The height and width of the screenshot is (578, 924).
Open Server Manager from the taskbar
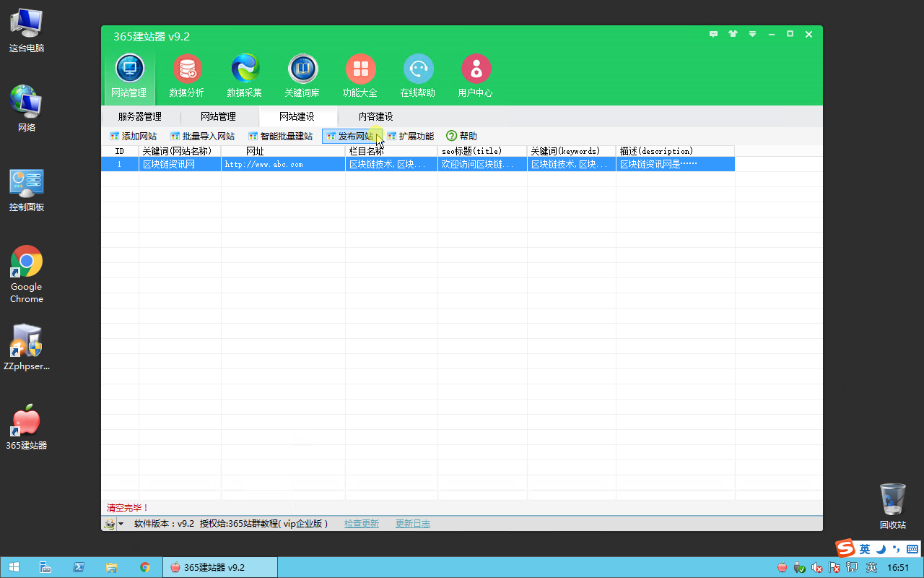pos(44,567)
